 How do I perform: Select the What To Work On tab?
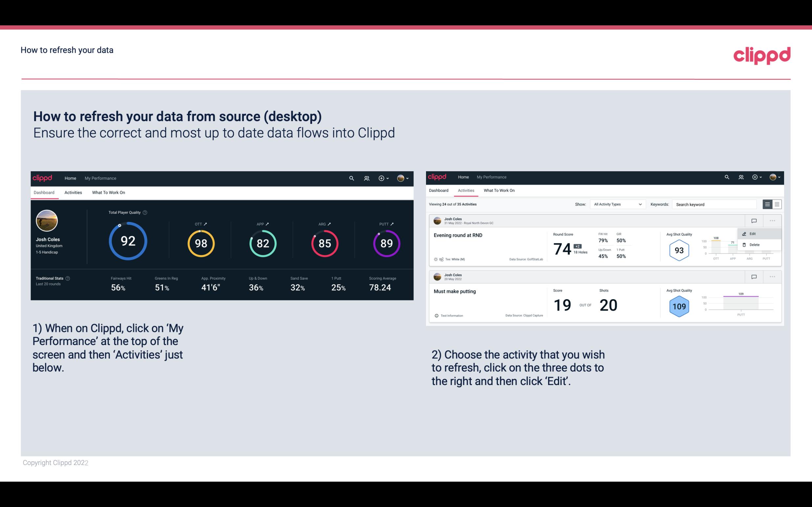[x=108, y=192]
